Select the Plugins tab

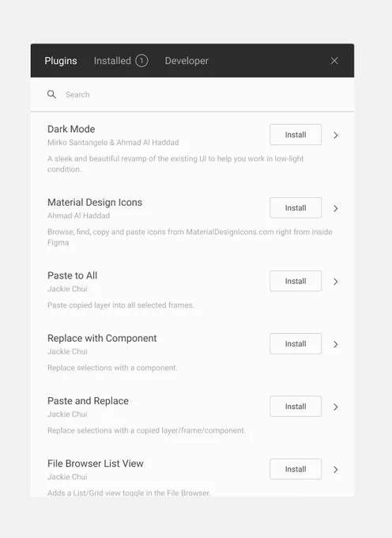61,61
